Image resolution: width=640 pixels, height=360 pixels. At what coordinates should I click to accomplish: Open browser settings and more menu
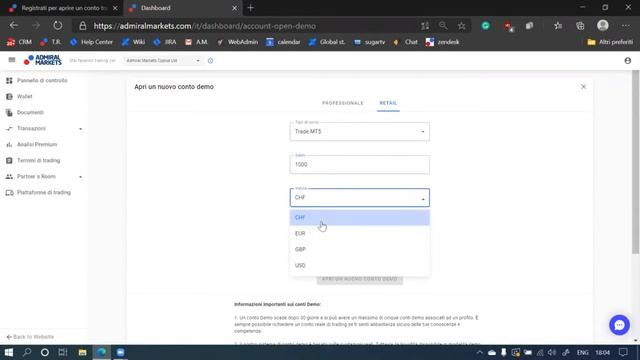(625, 26)
